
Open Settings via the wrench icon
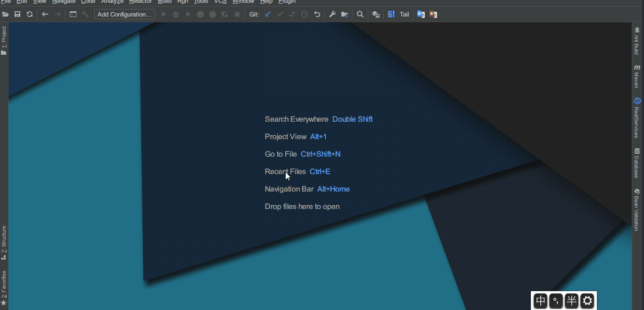(332, 14)
